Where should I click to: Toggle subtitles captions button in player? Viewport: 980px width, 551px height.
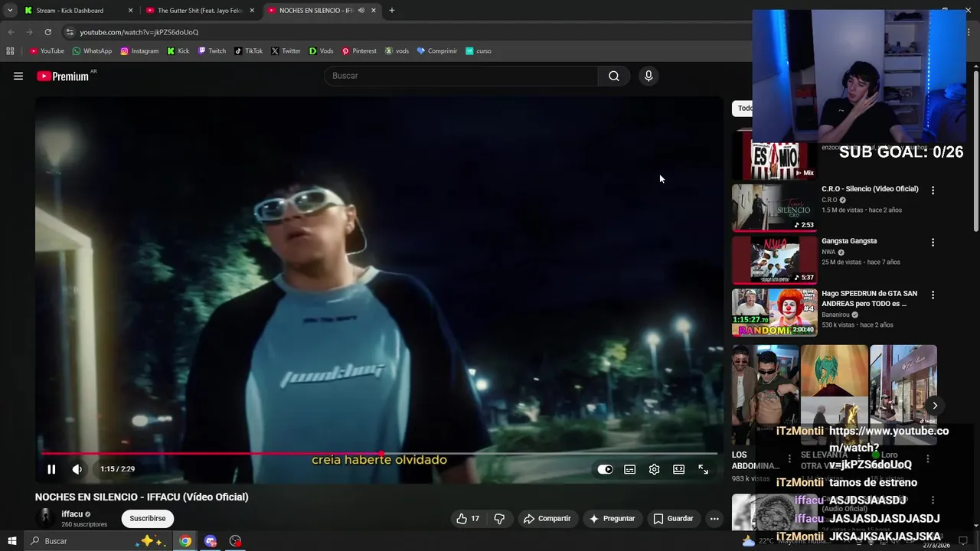629,469
